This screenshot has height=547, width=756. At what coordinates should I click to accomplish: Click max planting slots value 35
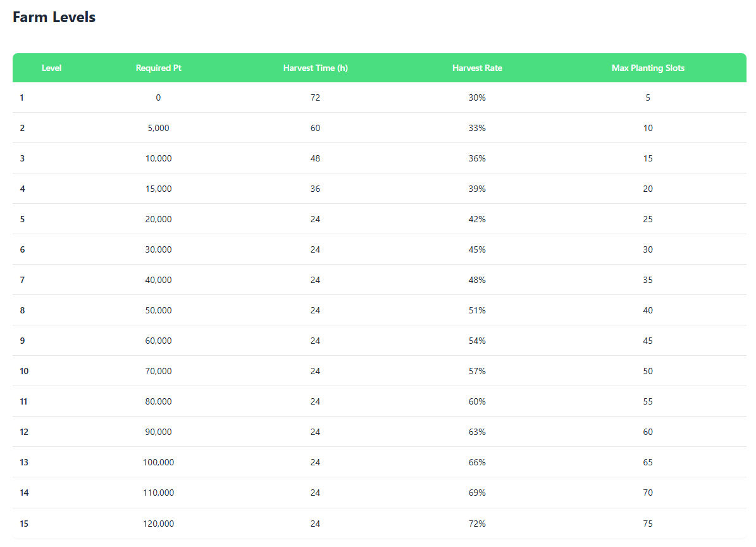pos(648,280)
